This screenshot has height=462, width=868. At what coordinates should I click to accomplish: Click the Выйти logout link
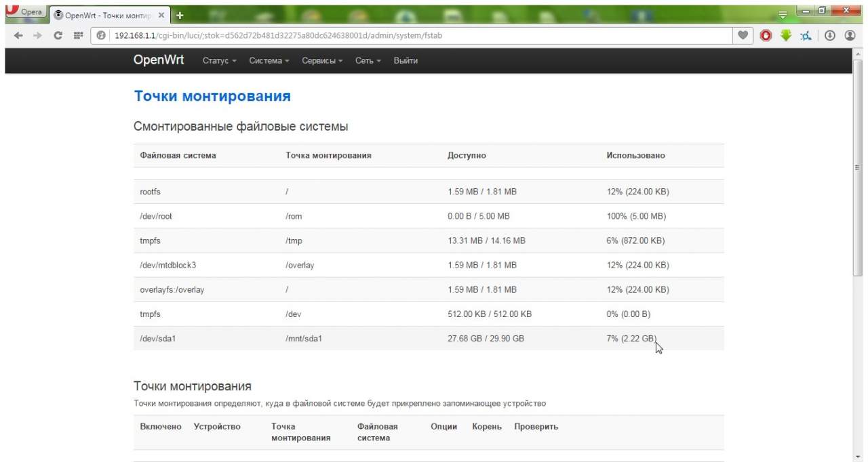406,61
